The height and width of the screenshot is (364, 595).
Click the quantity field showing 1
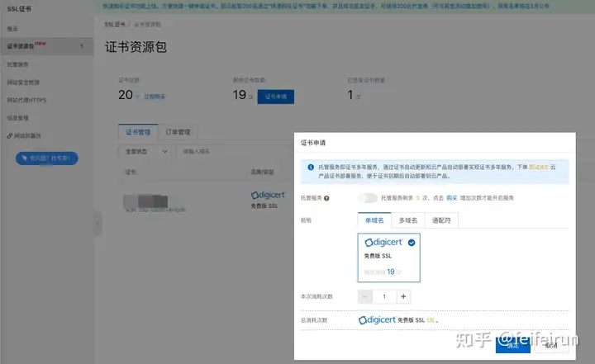click(384, 296)
